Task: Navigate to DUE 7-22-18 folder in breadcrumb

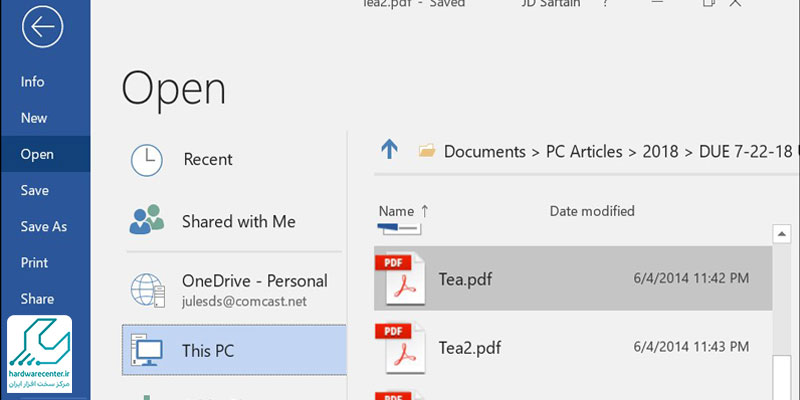Action: point(745,152)
